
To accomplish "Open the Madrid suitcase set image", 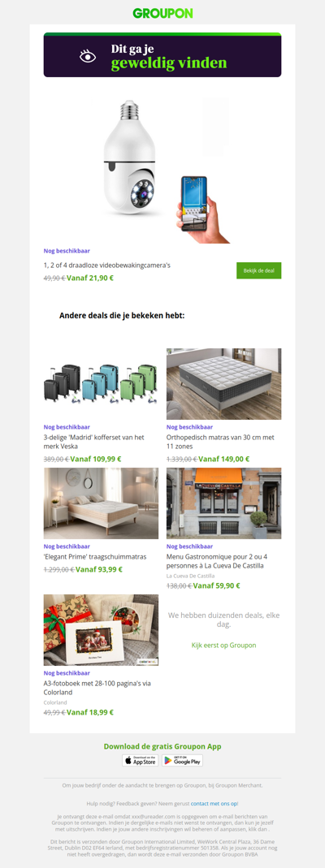I will pos(101,383).
